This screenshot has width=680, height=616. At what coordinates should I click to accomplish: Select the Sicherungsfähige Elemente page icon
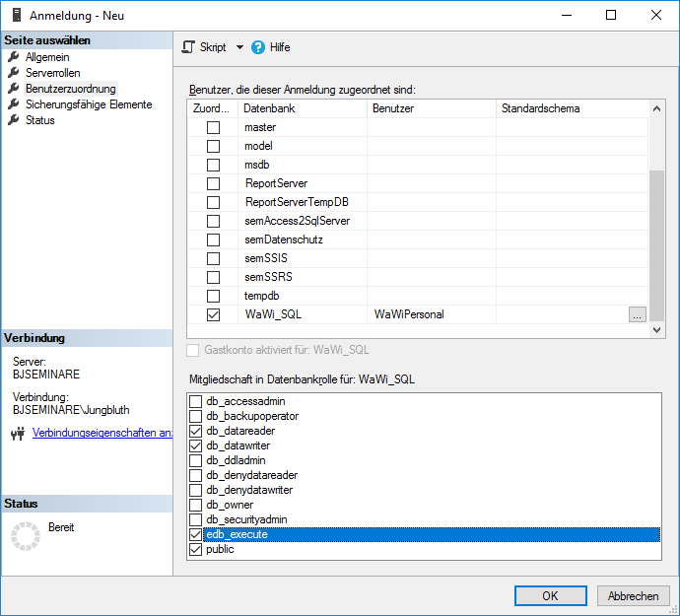pyautogui.click(x=14, y=104)
